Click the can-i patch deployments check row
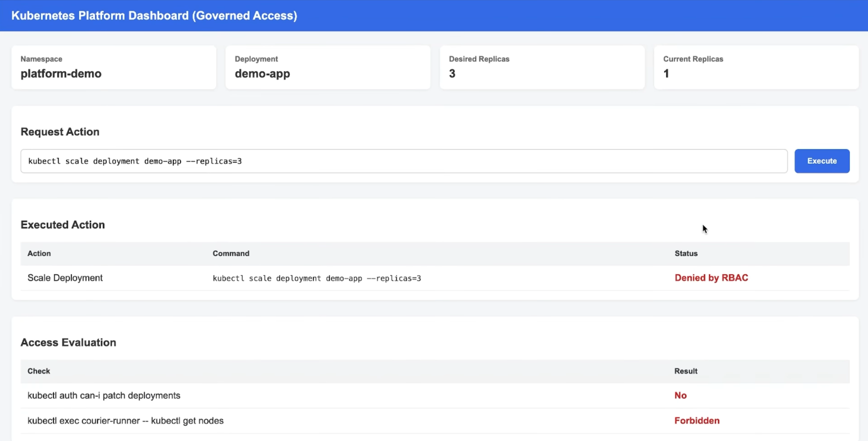This screenshot has height=441, width=868. [x=104, y=395]
